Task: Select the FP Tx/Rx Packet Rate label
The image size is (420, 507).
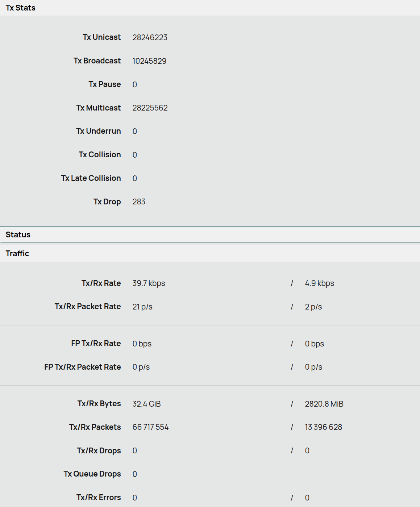Action: (x=83, y=367)
